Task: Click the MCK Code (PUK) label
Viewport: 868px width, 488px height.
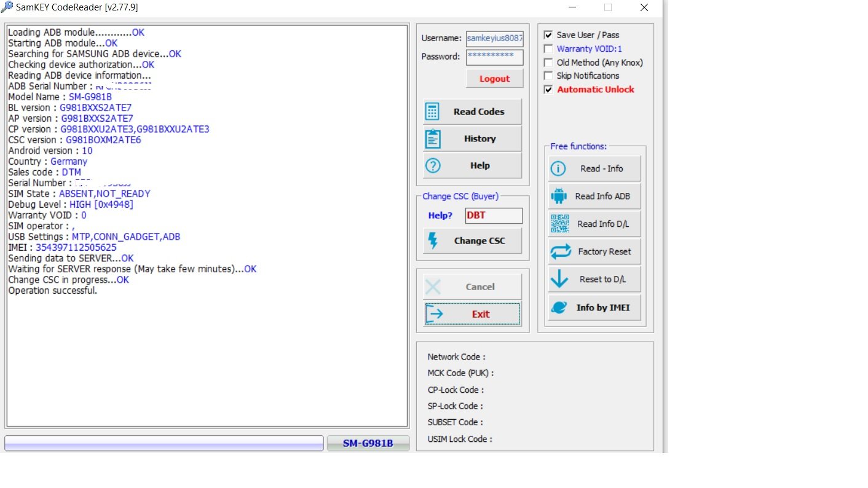Action: tap(461, 373)
